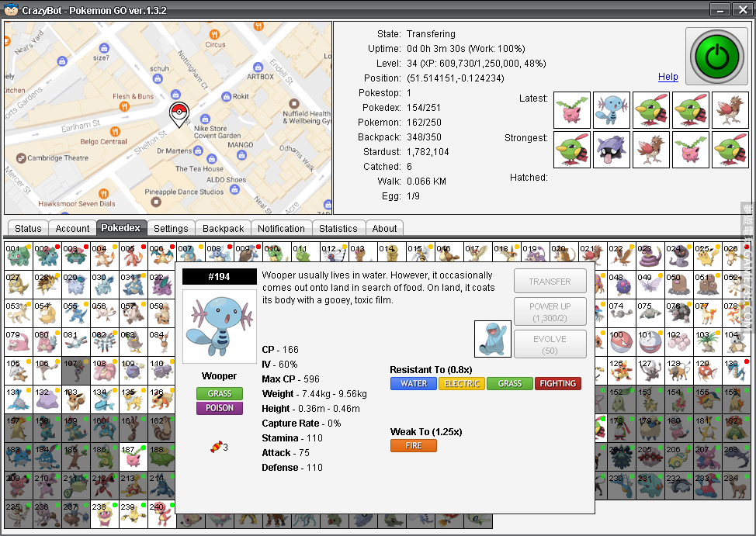Select Pokedex entry 187 Hoppip
This screenshot has width=756, height=536.
coord(133,457)
